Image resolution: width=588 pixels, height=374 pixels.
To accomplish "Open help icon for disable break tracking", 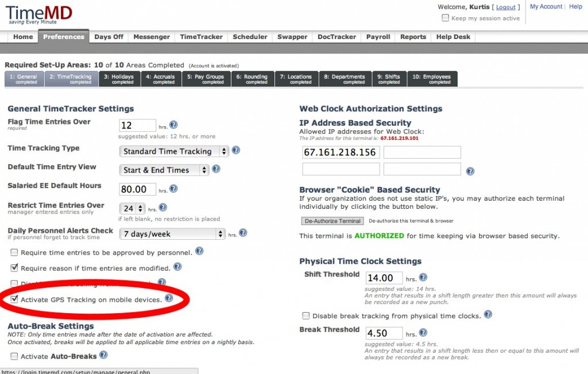I will 488,314.
